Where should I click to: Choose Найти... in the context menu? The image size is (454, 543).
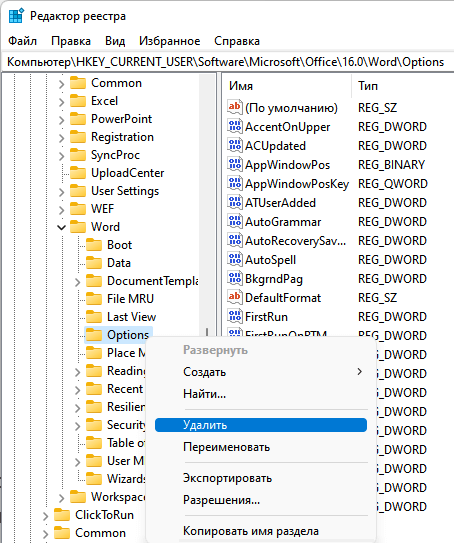pyautogui.click(x=261, y=394)
